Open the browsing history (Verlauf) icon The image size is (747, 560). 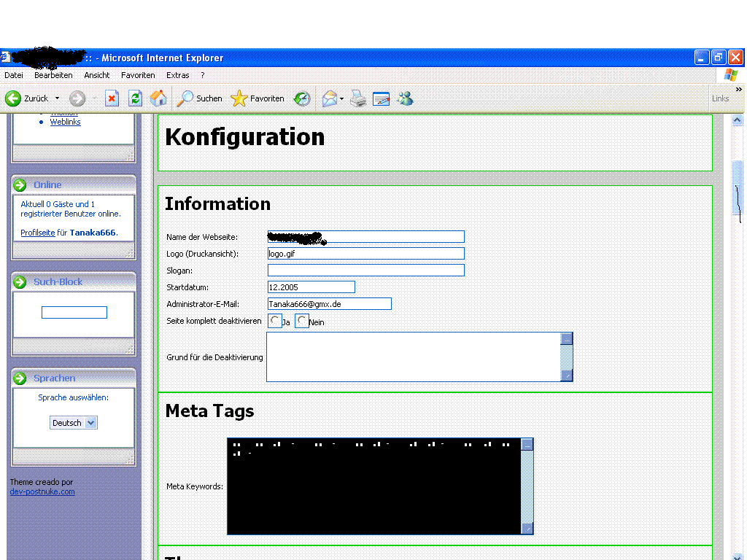tap(302, 98)
